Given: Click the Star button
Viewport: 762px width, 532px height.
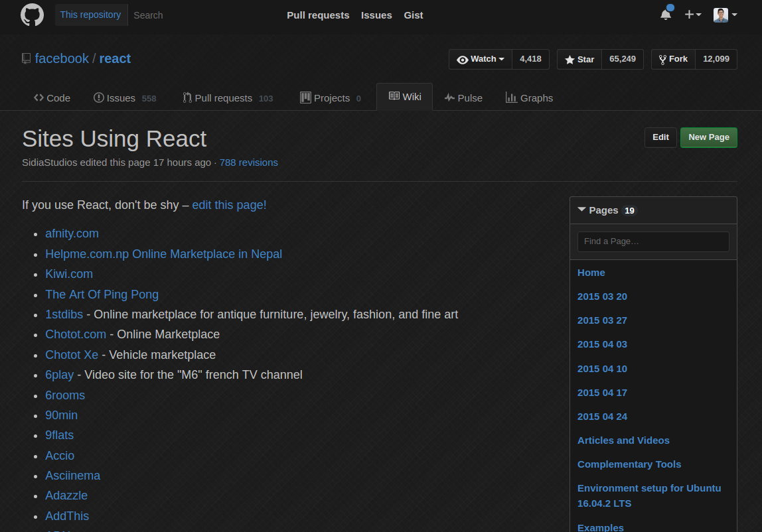Looking at the screenshot, I should pos(579,59).
